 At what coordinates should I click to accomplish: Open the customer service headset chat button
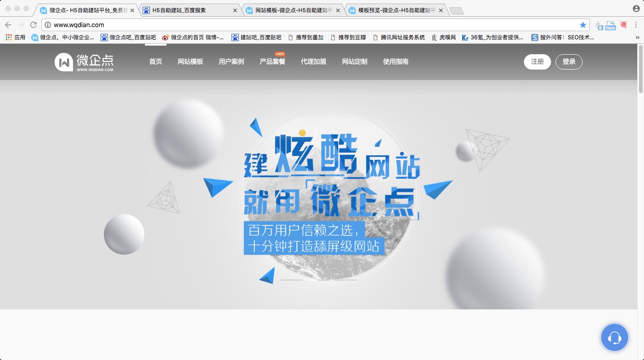(614, 337)
